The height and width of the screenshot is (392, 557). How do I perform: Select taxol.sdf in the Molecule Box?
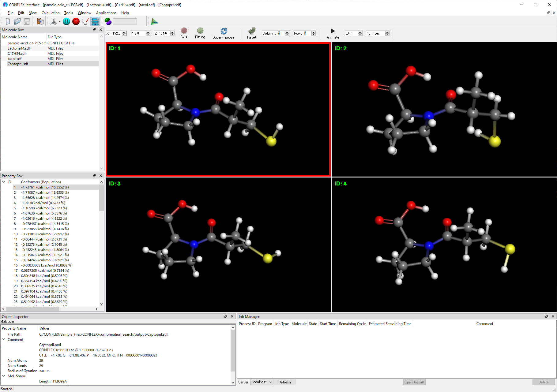(15, 59)
